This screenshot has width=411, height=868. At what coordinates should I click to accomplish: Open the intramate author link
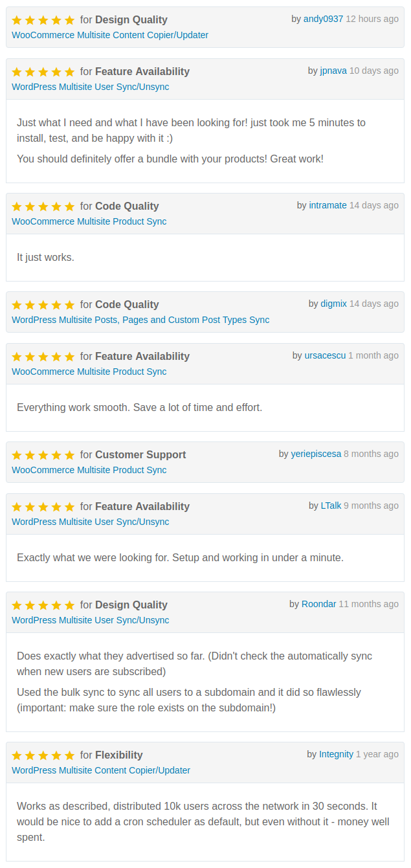328,205
